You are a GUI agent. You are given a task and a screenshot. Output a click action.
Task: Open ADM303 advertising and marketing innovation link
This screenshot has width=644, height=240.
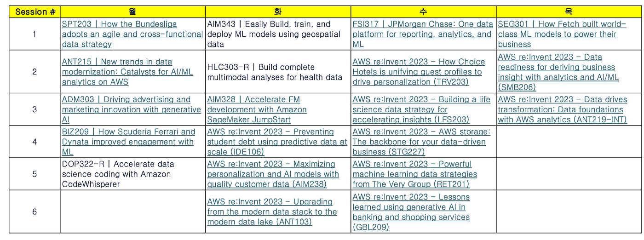coord(132,109)
